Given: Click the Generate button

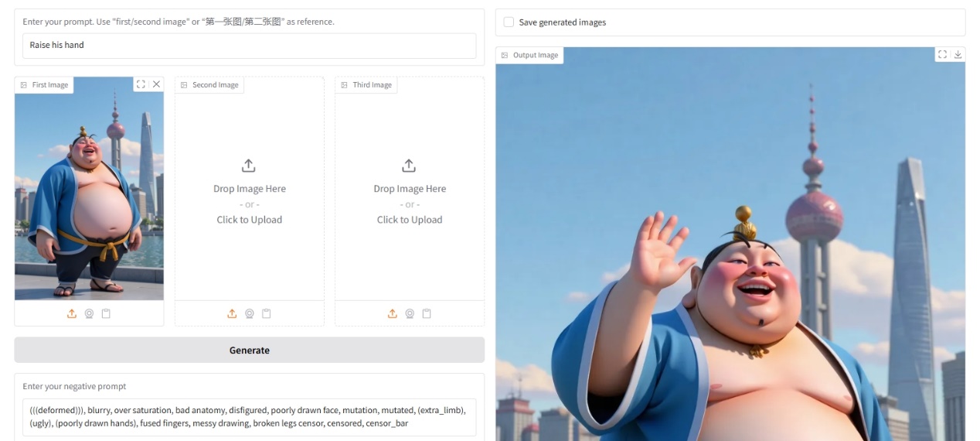Looking at the screenshot, I should tap(249, 350).
